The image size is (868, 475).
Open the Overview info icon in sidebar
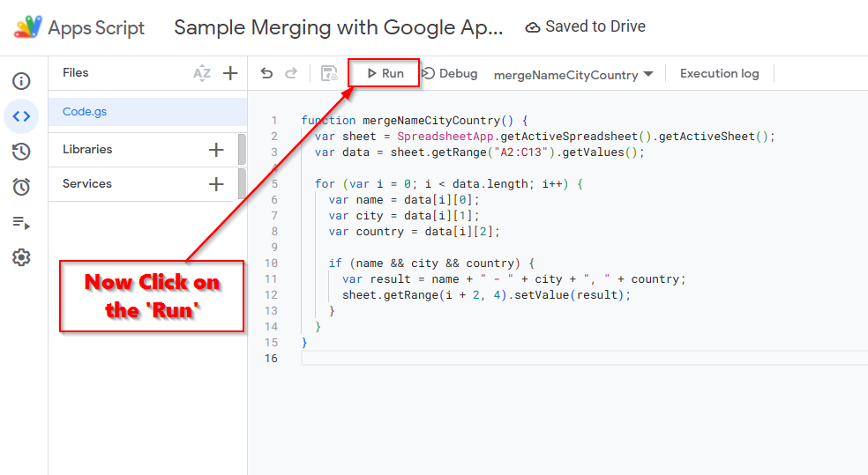tap(21, 81)
